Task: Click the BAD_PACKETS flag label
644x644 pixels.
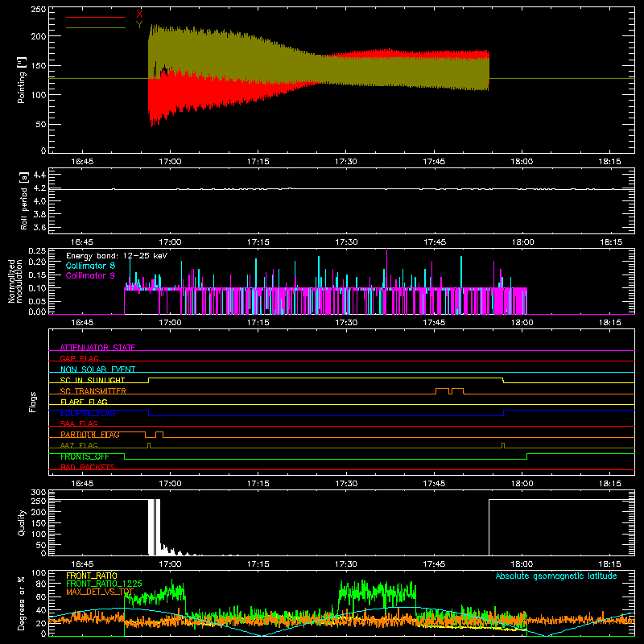Action: [88, 467]
